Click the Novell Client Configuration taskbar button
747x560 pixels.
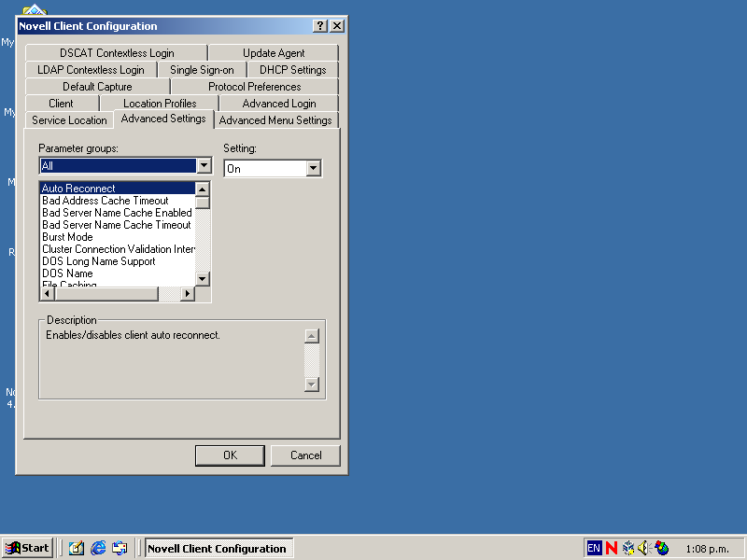[x=219, y=548]
